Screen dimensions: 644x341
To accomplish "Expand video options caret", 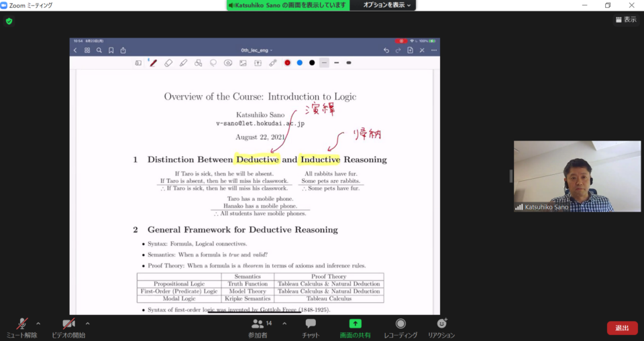I will (87, 324).
